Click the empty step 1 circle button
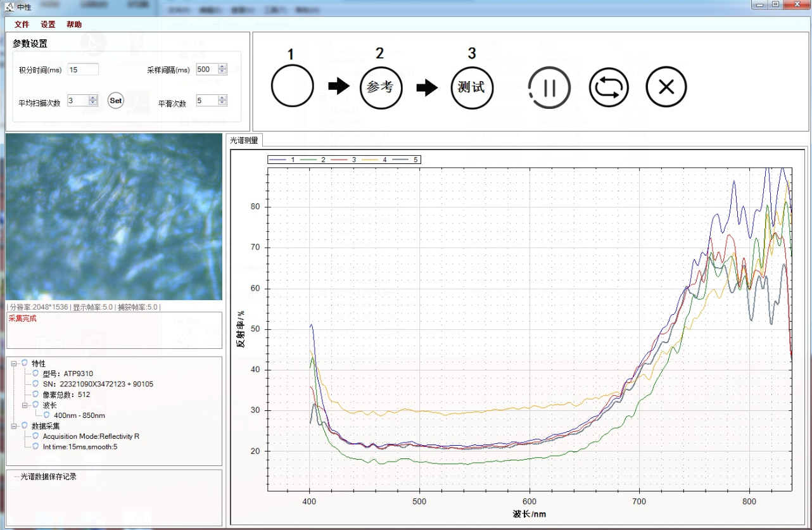The image size is (812, 530). point(292,87)
